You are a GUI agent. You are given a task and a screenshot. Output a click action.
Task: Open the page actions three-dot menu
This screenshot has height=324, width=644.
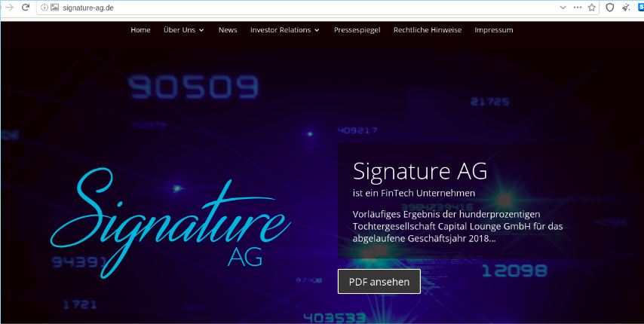[578, 8]
